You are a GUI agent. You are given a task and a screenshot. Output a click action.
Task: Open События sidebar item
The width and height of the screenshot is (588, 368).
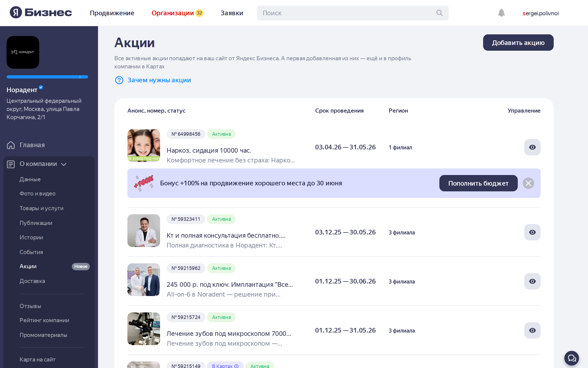(31, 252)
